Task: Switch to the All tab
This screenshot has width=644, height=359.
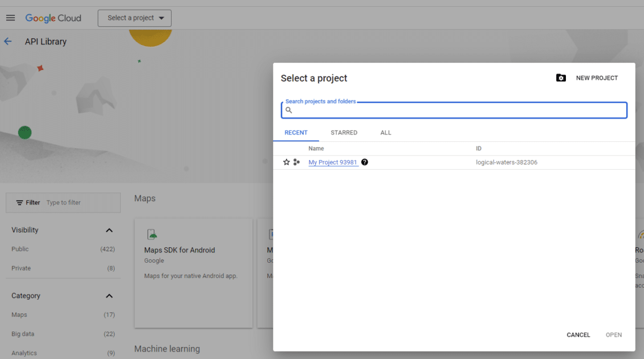Action: click(386, 133)
